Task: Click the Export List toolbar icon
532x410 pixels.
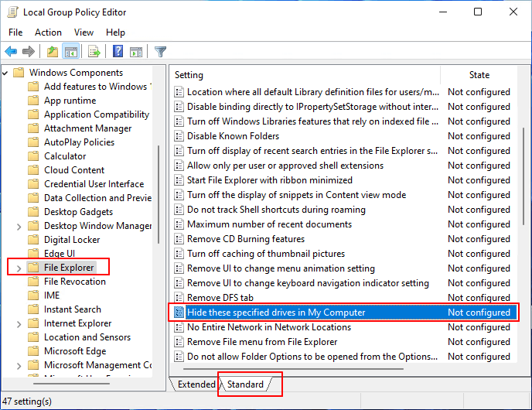Action: pyautogui.click(x=94, y=52)
